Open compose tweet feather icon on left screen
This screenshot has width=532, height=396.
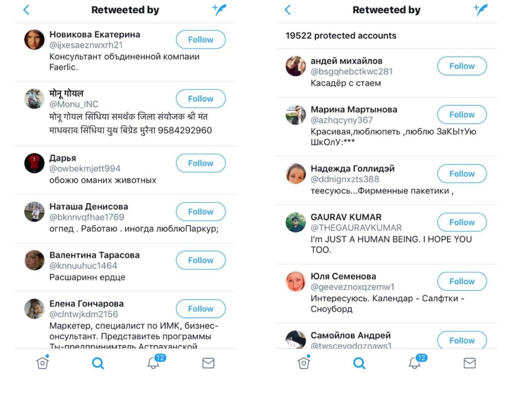click(x=220, y=10)
